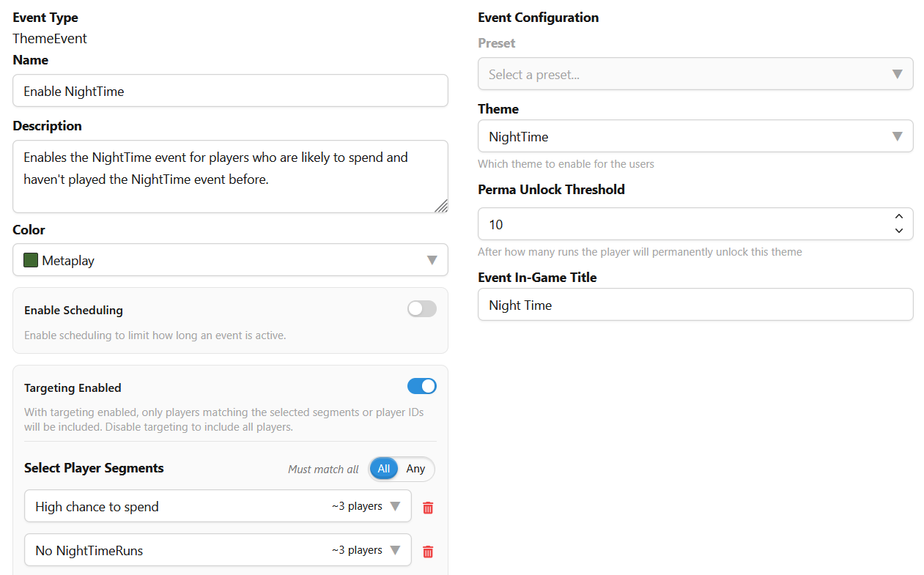Image resolution: width=924 pixels, height=575 pixels.
Task: Click the Event In-Game Title field
Action: coord(695,305)
